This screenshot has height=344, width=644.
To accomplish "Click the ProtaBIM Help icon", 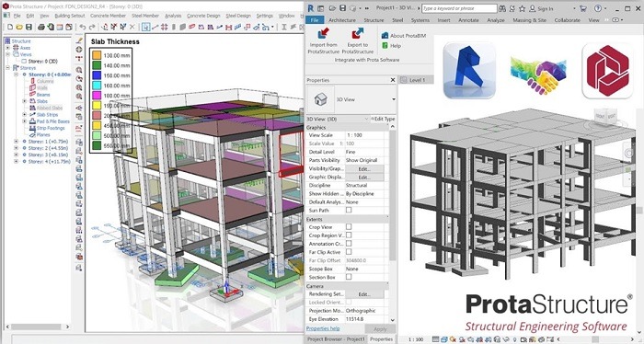I will (x=385, y=46).
